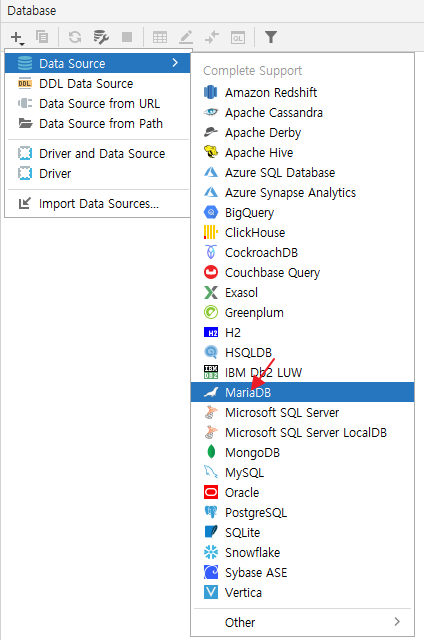
Task: Open Import Data Sources dialog
Action: click(x=98, y=204)
